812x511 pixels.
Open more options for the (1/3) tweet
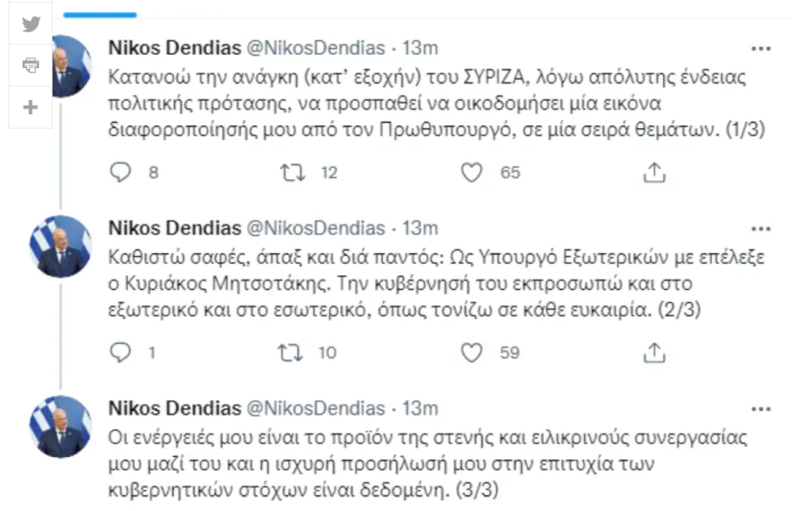coord(760,49)
